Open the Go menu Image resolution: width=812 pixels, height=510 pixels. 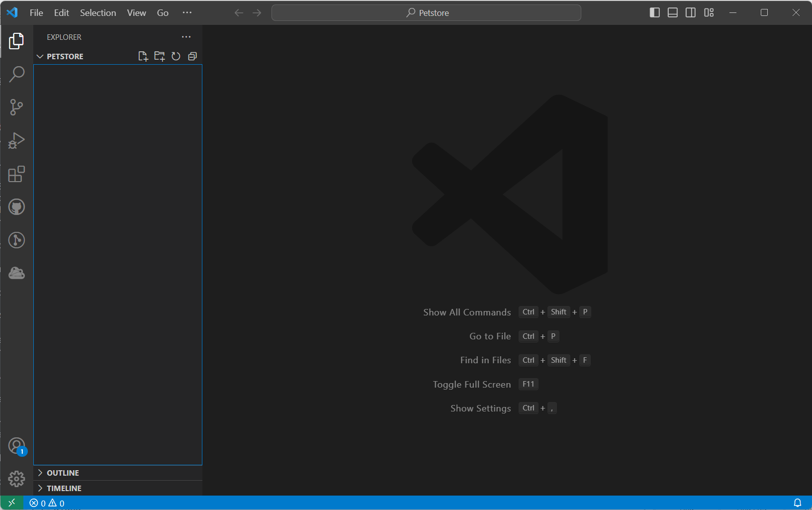163,13
